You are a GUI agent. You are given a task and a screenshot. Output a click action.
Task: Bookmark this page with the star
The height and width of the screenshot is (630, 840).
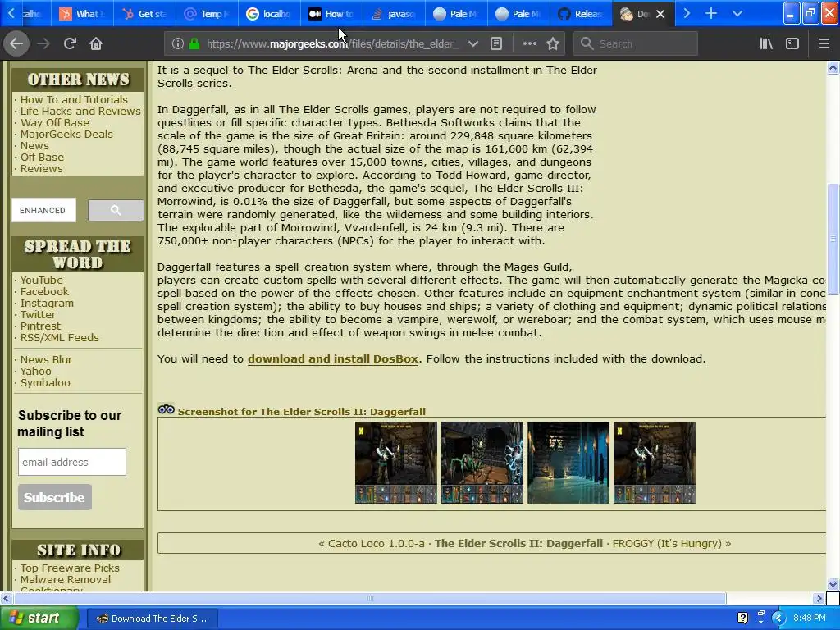point(553,44)
